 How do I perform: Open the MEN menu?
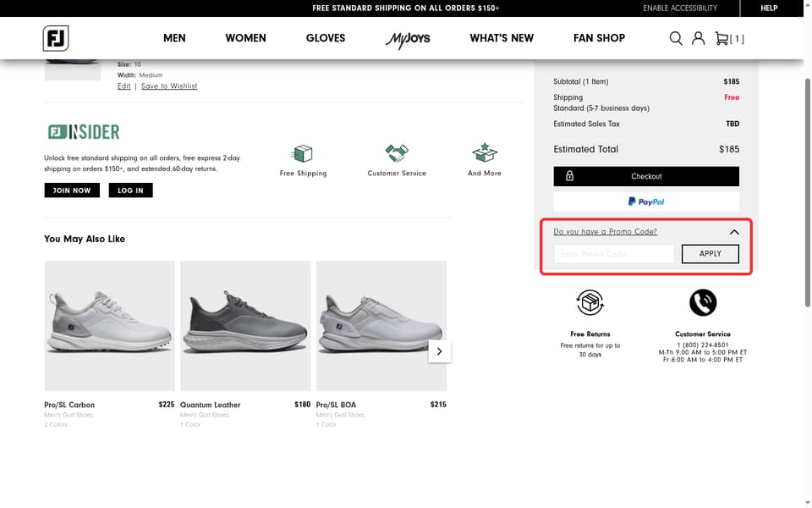click(174, 38)
